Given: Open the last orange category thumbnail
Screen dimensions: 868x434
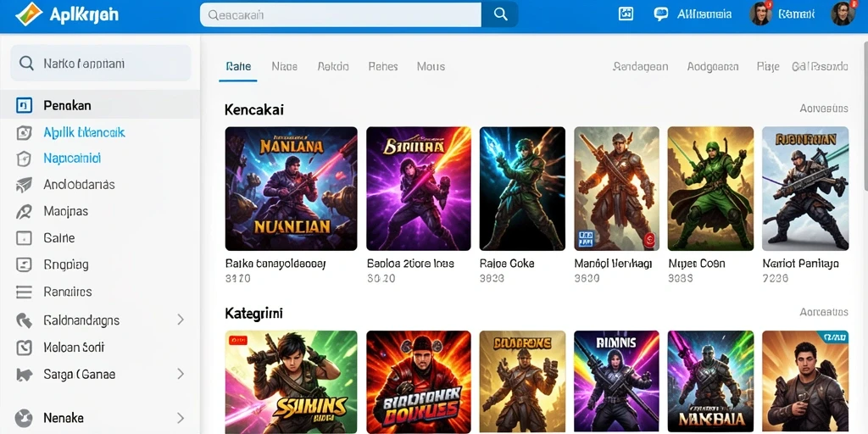Looking at the screenshot, I should (x=805, y=382).
